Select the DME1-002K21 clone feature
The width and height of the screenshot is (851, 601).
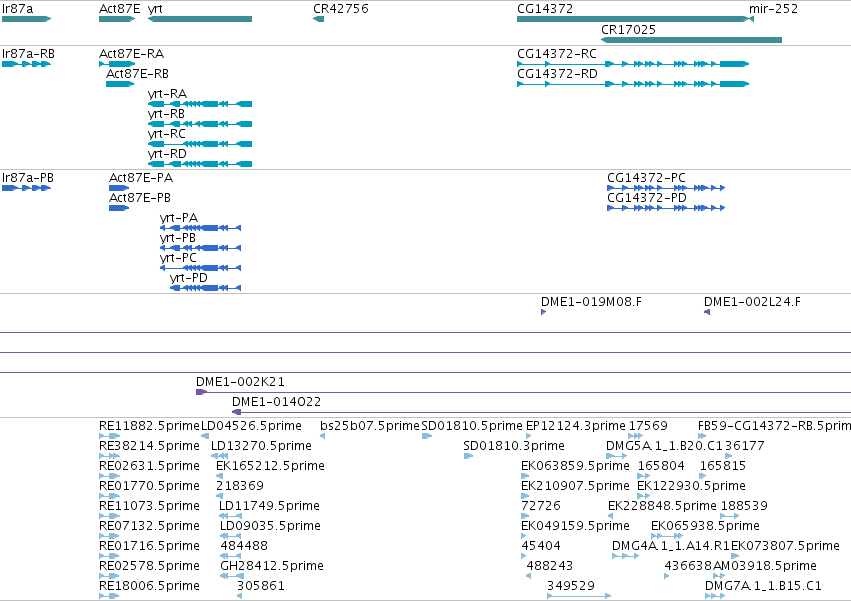point(523,392)
